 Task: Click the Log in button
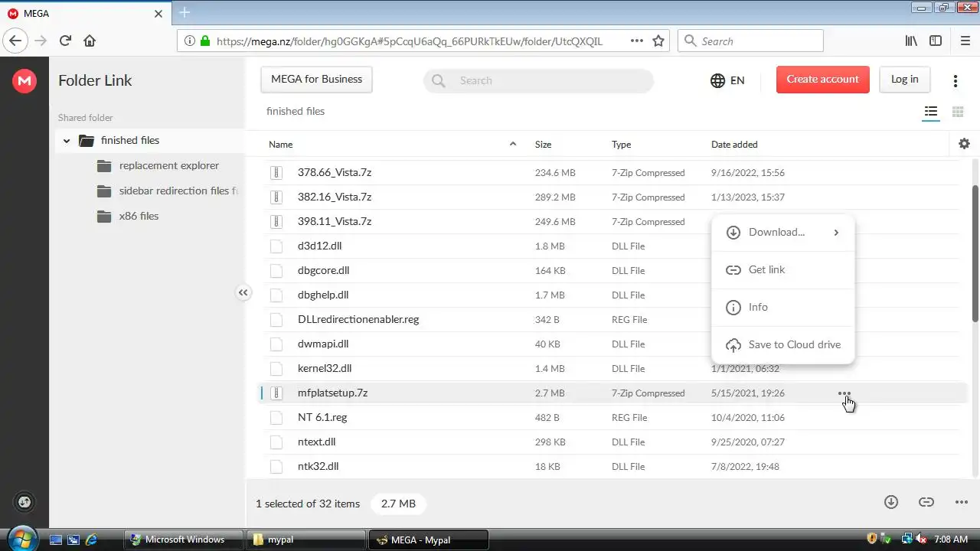click(904, 80)
